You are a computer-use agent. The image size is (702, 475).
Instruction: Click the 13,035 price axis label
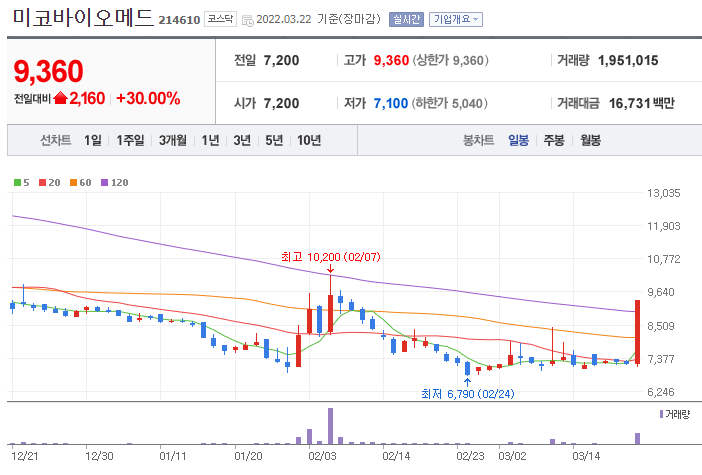pos(663,193)
